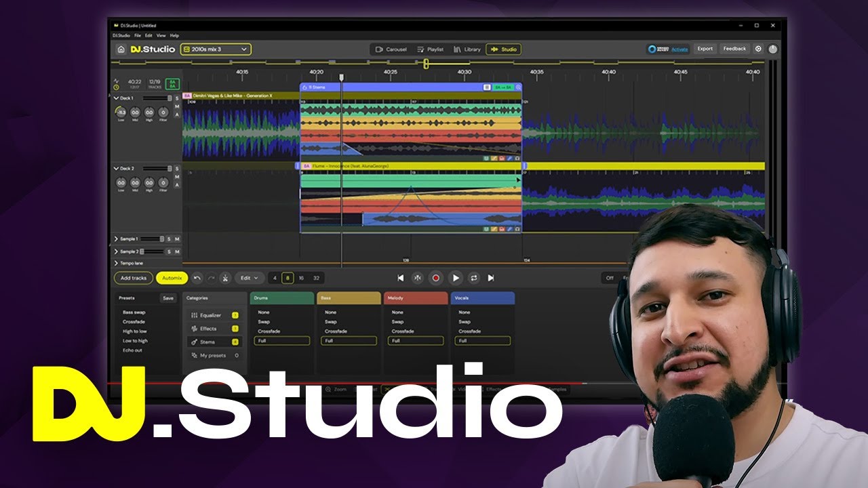Click the center-playhead icon beside record

pos(418,278)
